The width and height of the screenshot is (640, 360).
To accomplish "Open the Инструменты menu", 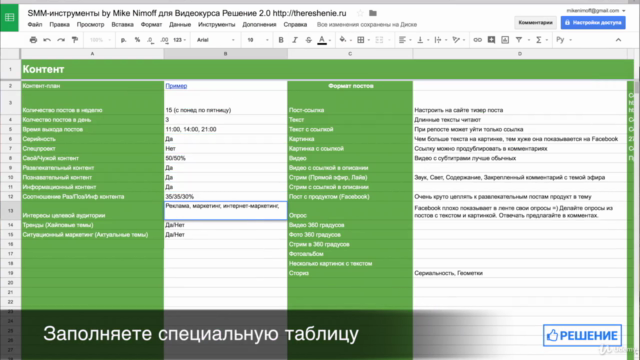I will pos(217,24).
